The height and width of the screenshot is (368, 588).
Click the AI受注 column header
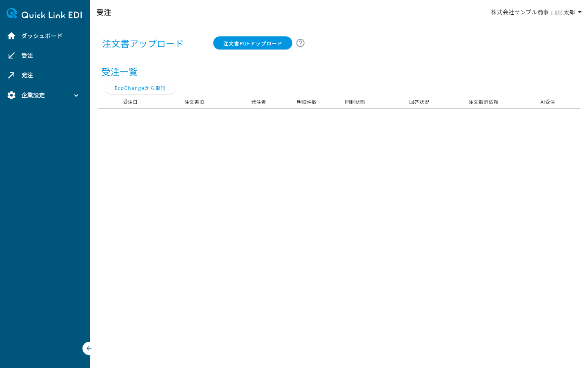pyautogui.click(x=548, y=102)
